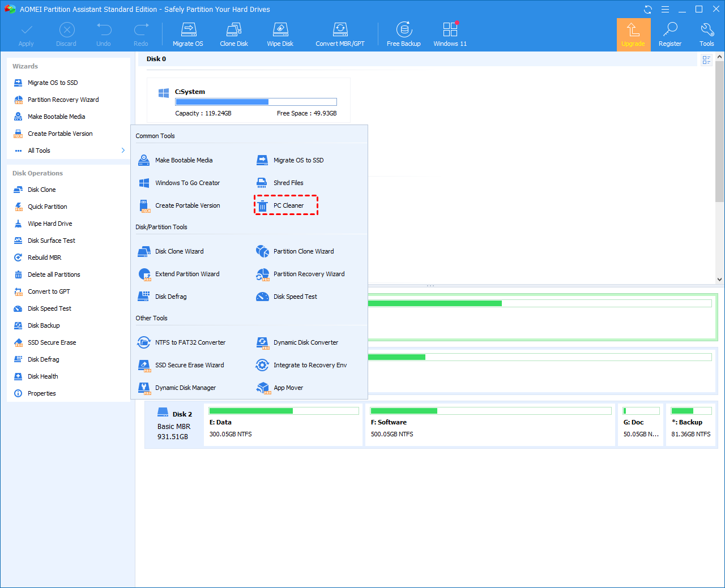Select Make Bootable Media in Common Tools

coord(176,160)
